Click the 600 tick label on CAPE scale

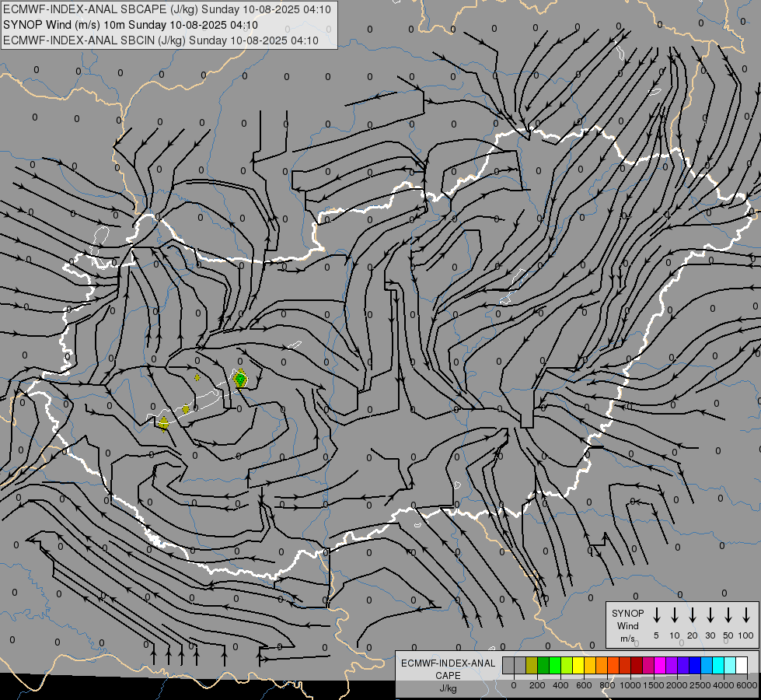(584, 685)
